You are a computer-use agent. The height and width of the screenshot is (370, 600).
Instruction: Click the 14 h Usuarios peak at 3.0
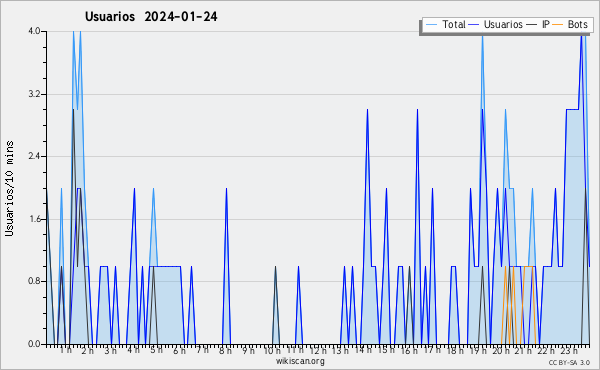click(367, 110)
